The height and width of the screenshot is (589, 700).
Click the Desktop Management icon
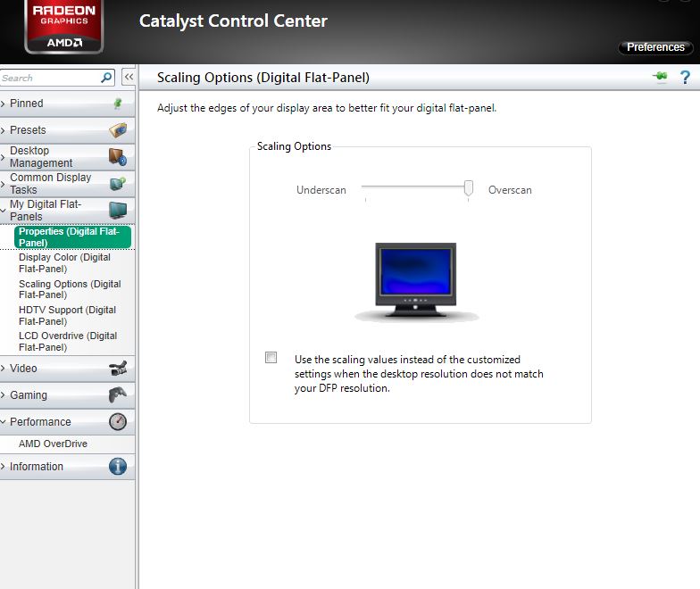pos(118,157)
